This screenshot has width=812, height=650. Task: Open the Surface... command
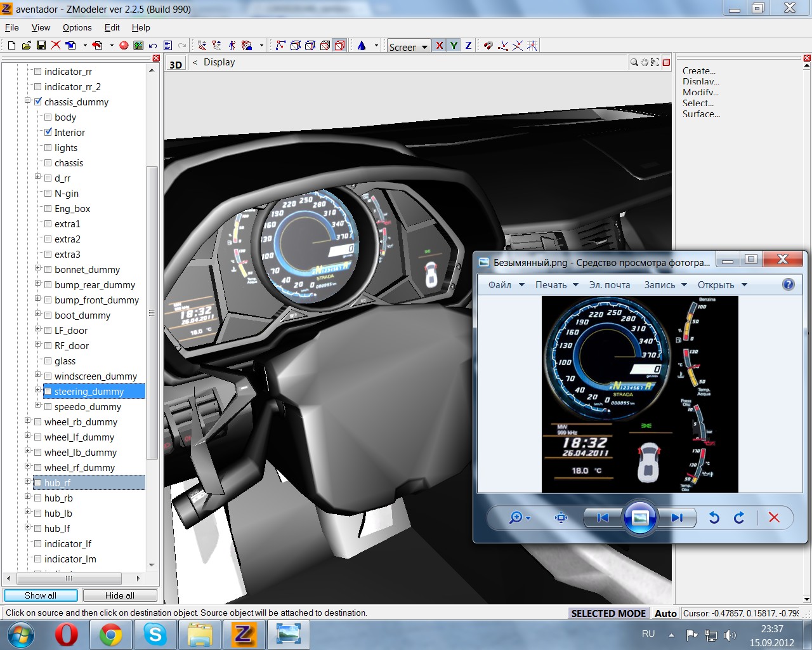pyautogui.click(x=701, y=114)
